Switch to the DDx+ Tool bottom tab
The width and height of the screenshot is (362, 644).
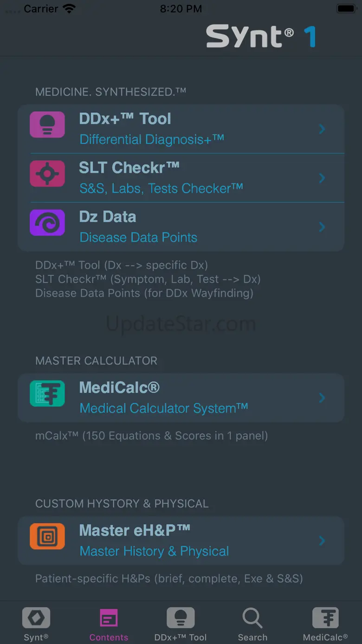click(181, 624)
